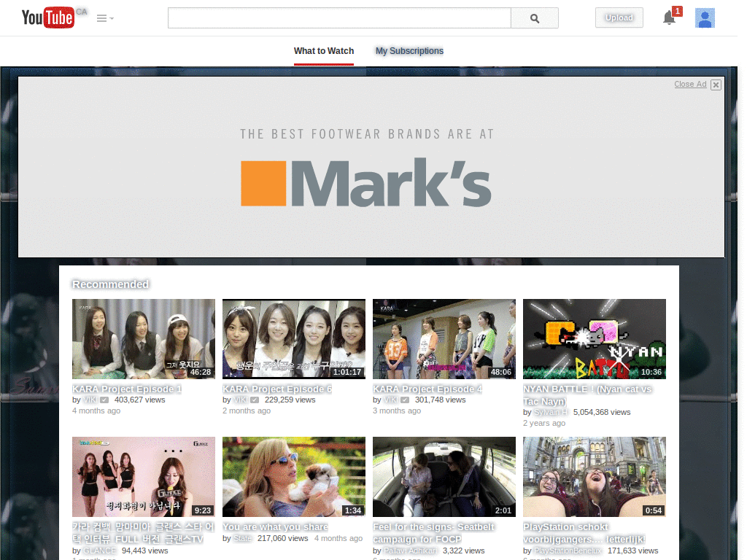Open KARA Project Episode 1 thumbnail

click(144, 339)
